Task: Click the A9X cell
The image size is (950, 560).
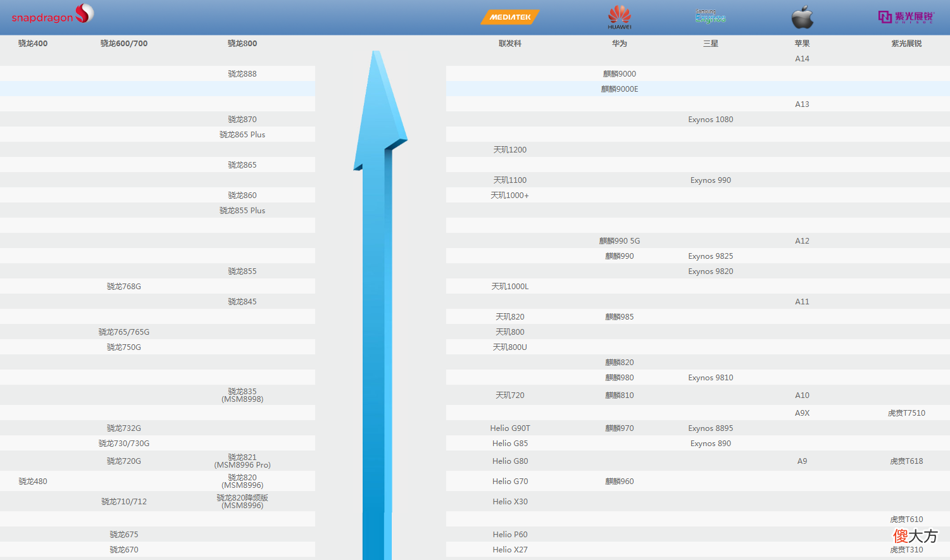Action: [803, 413]
